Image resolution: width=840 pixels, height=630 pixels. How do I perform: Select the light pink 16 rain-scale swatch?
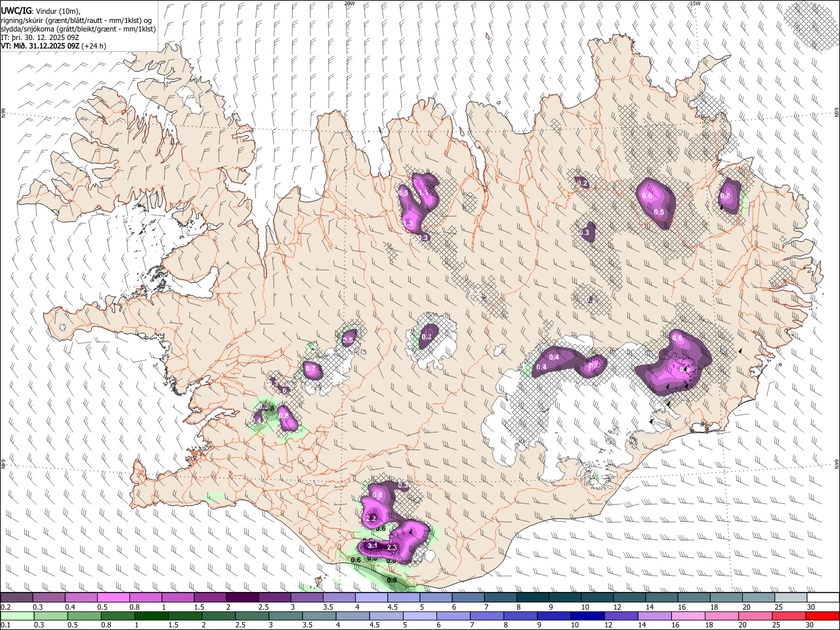pos(688,616)
